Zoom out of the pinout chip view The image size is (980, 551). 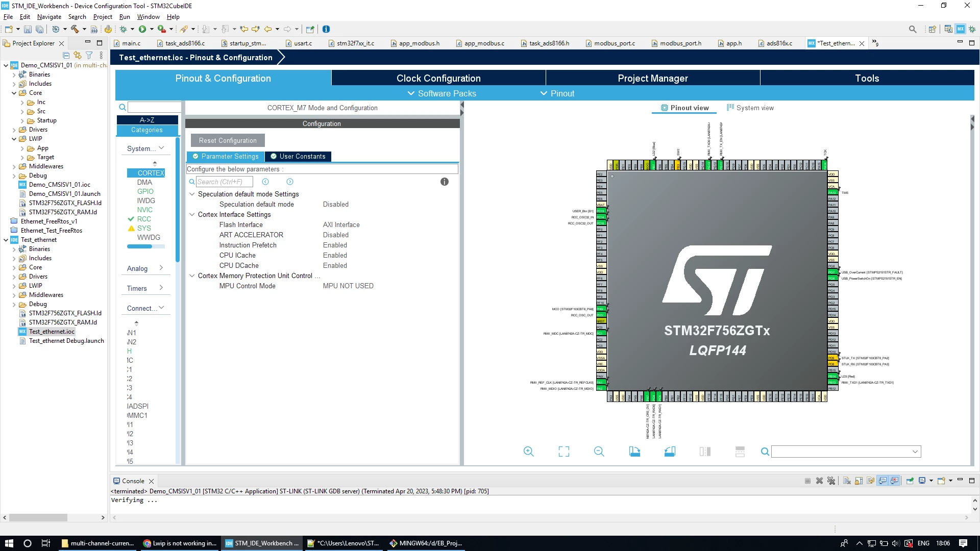point(599,452)
